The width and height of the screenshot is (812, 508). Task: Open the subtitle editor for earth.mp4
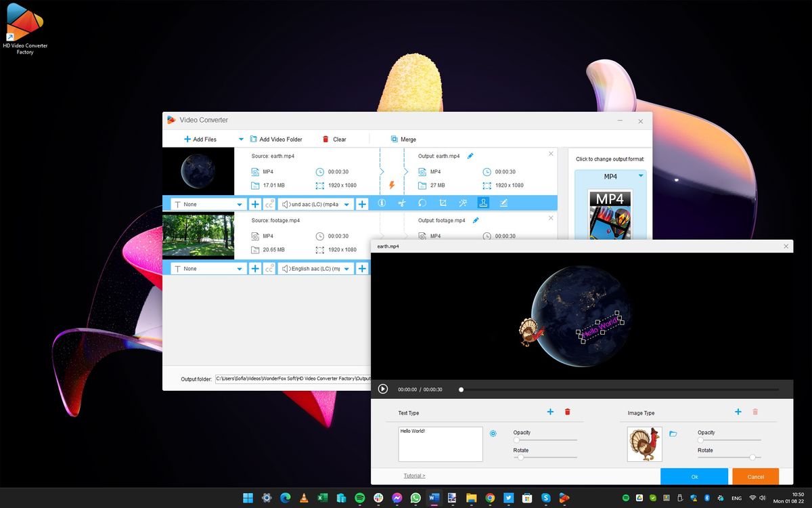click(503, 203)
